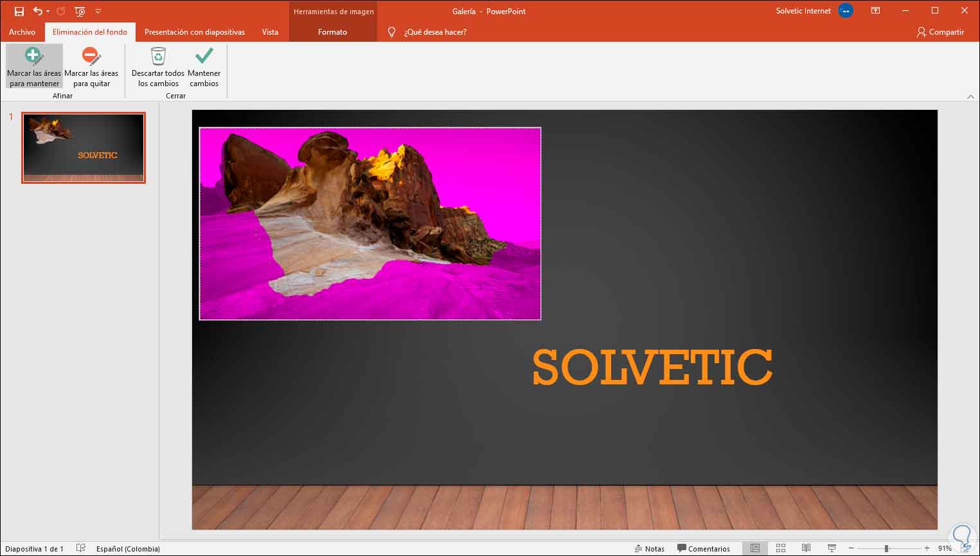Click the ¿Qué desea hacer? search box
This screenshot has height=556, width=980.
(x=435, y=32)
